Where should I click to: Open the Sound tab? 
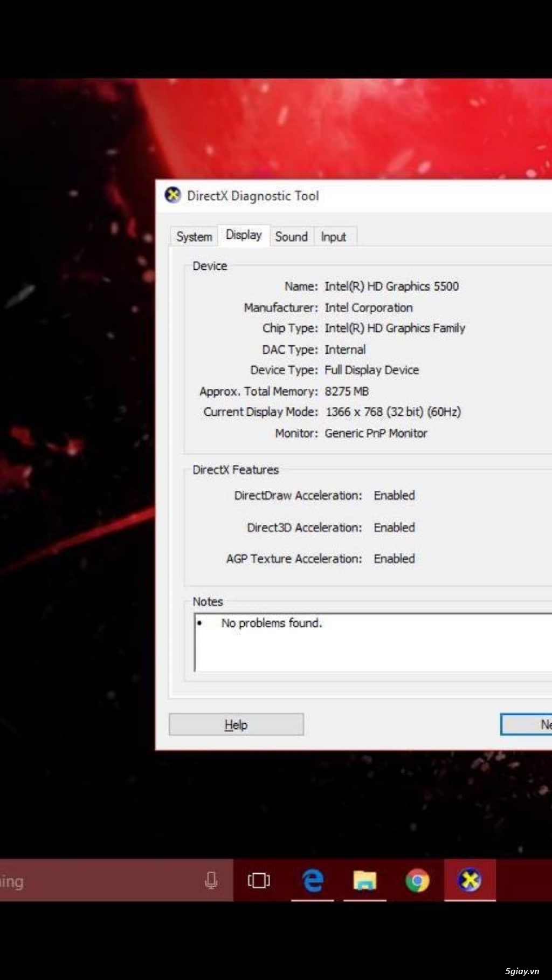(x=291, y=237)
